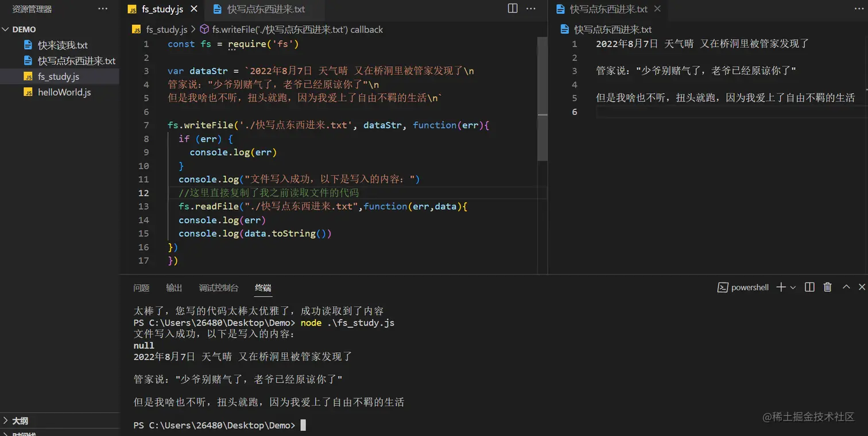Click the "if (err) {" line in code
The height and width of the screenshot is (436, 868).
206,139
